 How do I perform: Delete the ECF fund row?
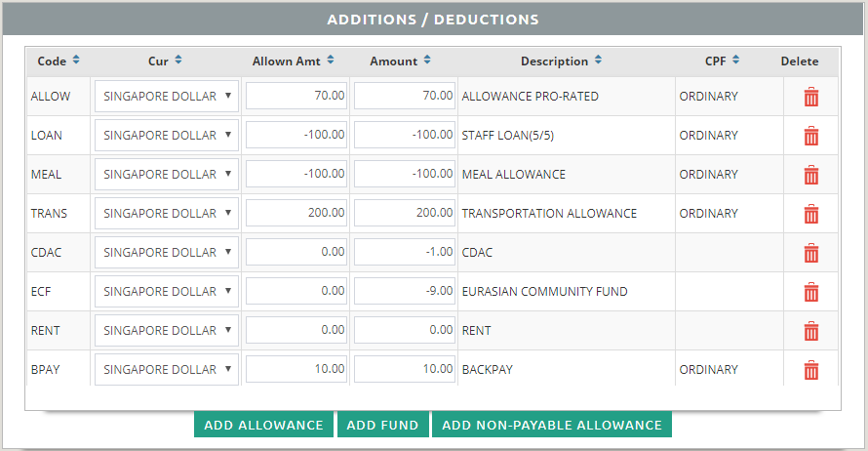[x=810, y=292]
